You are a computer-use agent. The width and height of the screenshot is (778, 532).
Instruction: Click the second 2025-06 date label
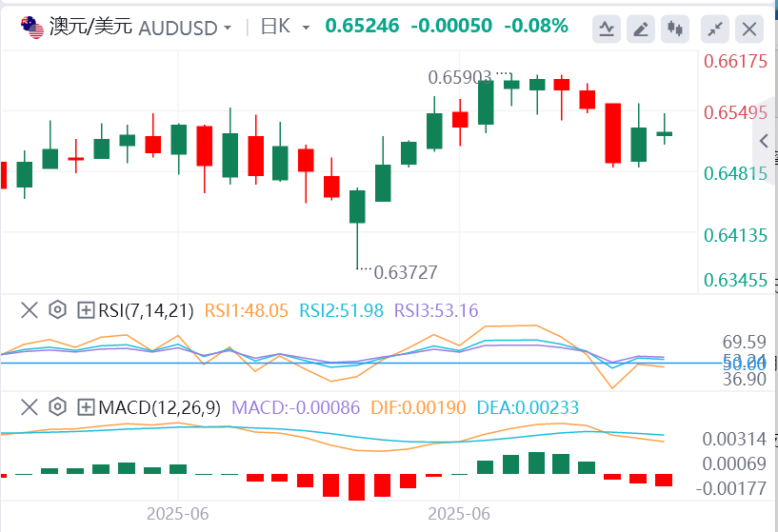tap(459, 514)
